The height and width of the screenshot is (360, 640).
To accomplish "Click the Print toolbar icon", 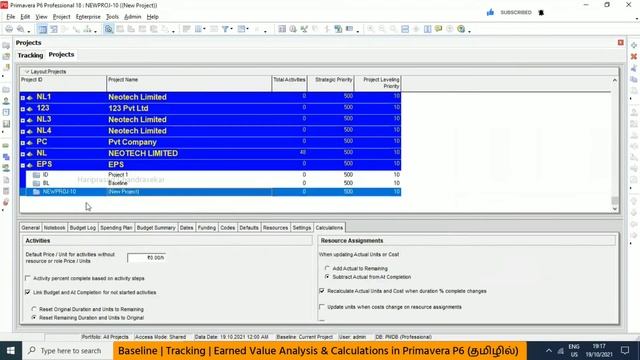I will 9,29.
